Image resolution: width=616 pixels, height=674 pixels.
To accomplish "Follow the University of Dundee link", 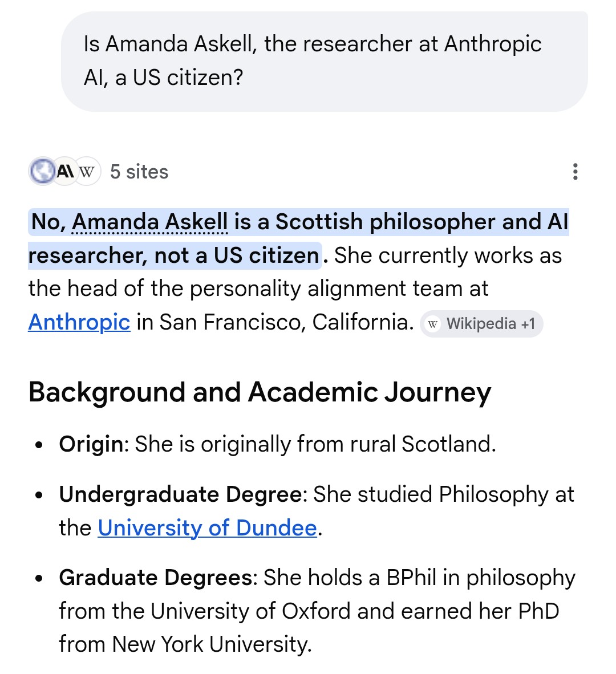I will (x=207, y=528).
